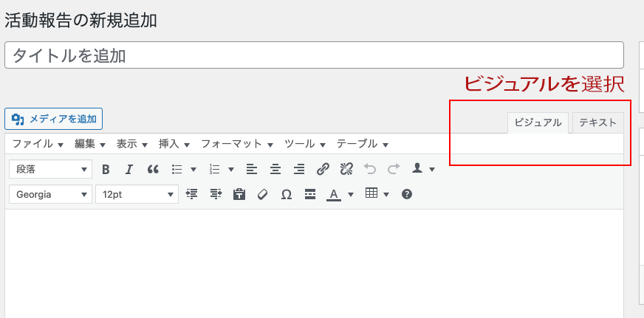
Task: Align text left
Action: (252, 169)
